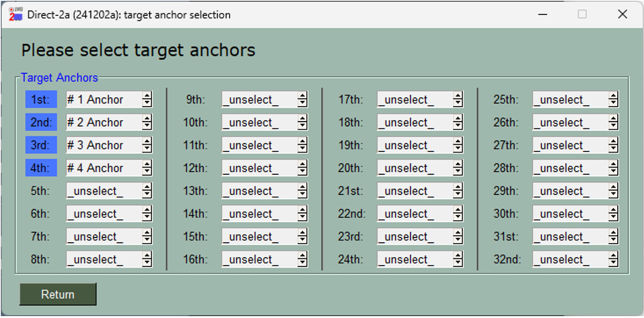Image resolution: width=644 pixels, height=318 pixels.
Task: Click down arrow on 16th anchor spinner
Action: point(303,263)
